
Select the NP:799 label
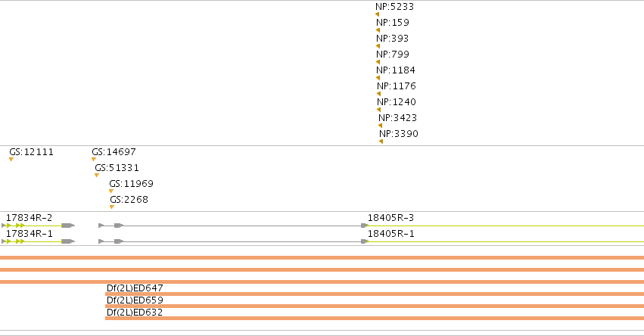pyautogui.click(x=393, y=54)
